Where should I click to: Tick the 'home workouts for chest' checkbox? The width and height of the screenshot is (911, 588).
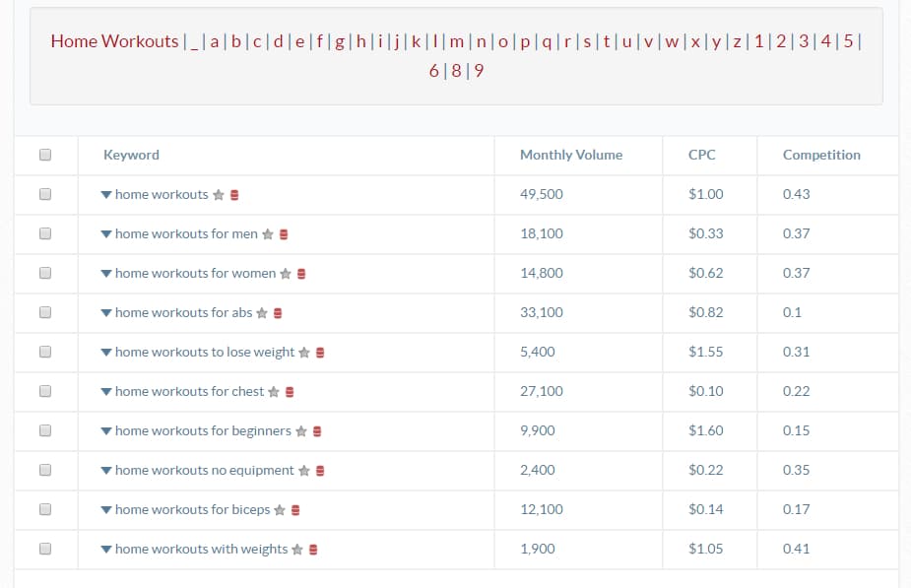tap(44, 391)
